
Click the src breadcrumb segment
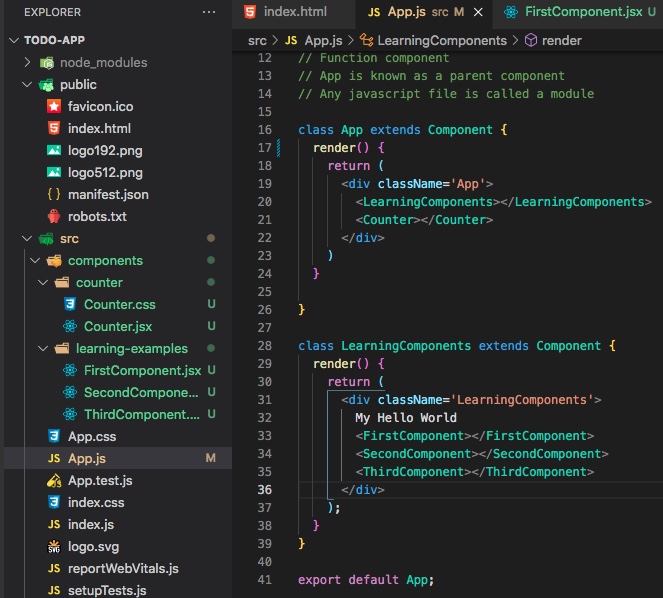coord(257,41)
